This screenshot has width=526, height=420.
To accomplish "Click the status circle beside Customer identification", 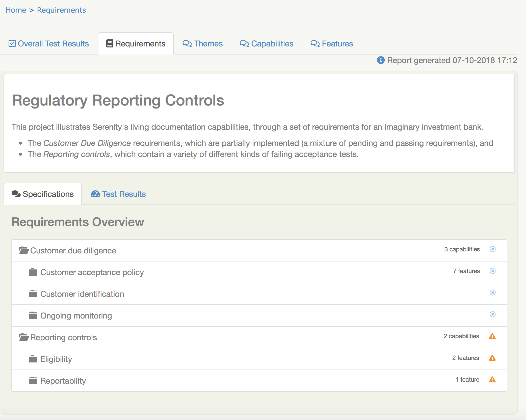I will [493, 293].
